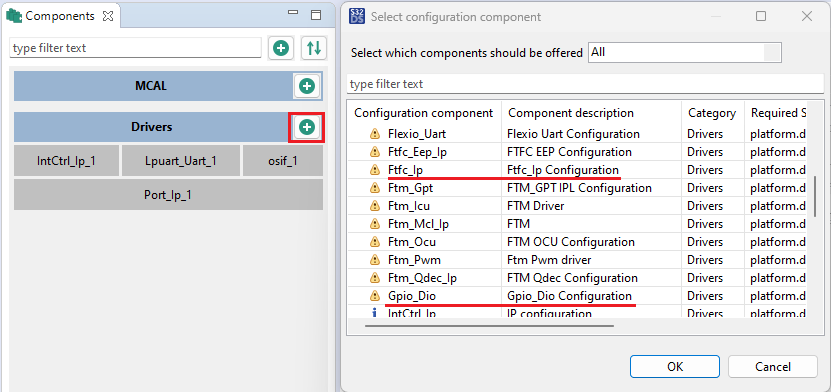
Task: Open the Lpuart_Uart_1 driver component
Action: 181,161
